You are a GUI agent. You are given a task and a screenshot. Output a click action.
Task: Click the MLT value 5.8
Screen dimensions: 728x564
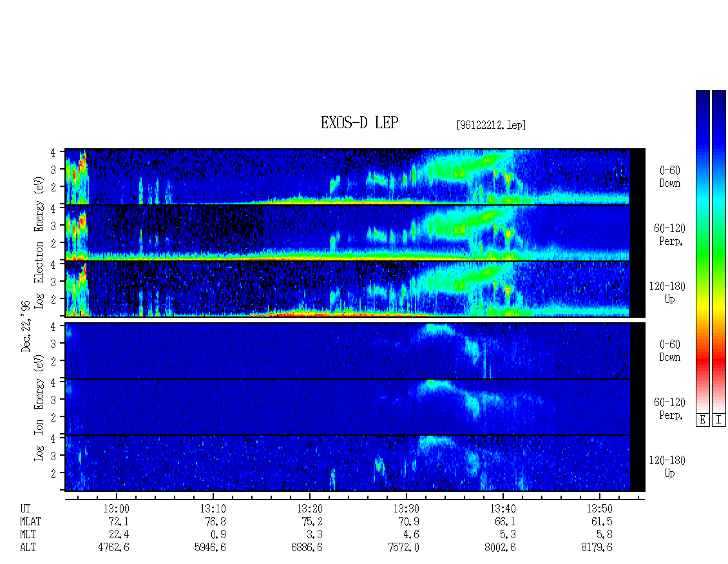point(604,535)
